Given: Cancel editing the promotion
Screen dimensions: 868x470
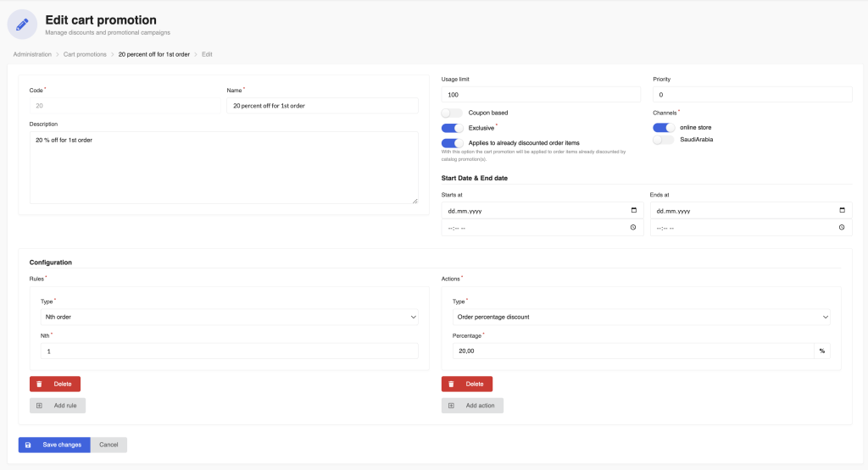Looking at the screenshot, I should pos(108,445).
